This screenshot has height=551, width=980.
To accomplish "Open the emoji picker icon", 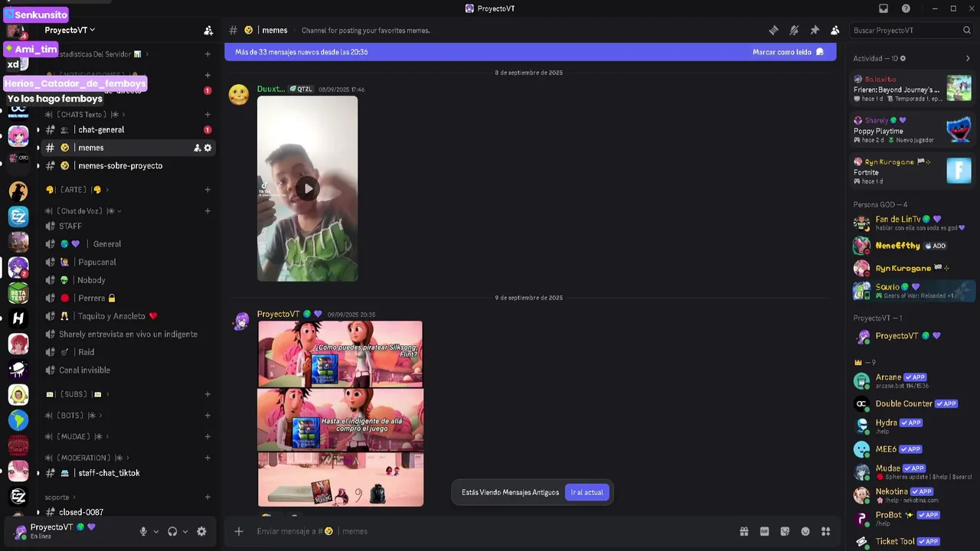I will coord(805,531).
